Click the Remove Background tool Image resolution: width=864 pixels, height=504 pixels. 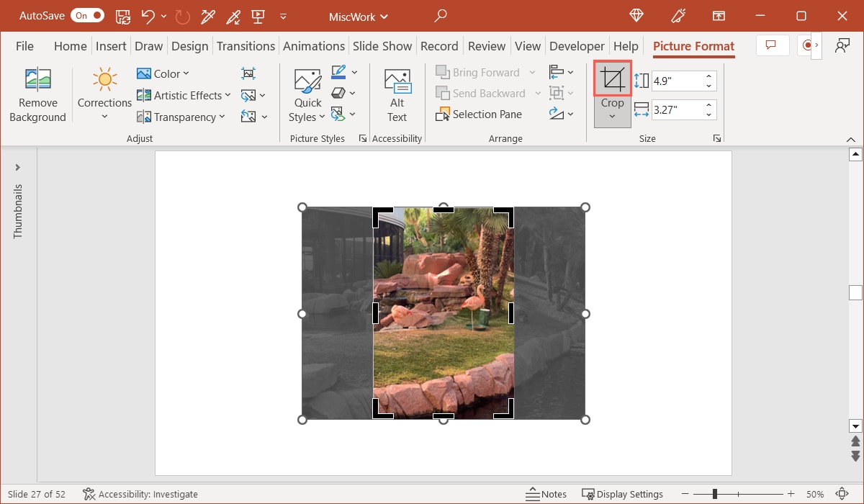[x=37, y=94]
